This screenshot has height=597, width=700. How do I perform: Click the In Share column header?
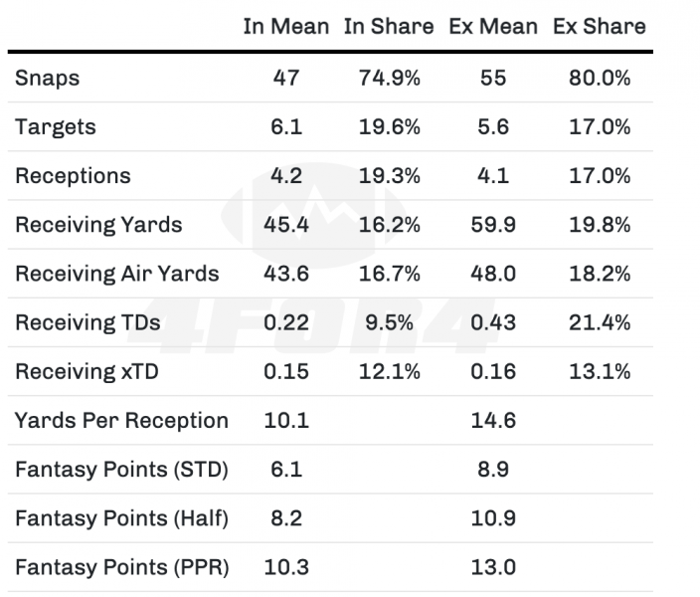pyautogui.click(x=389, y=27)
